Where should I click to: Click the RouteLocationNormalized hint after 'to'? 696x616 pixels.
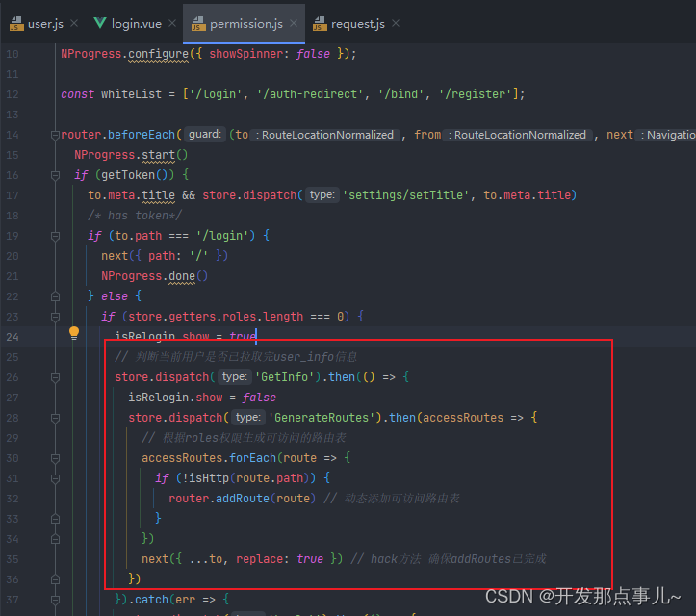point(325,135)
